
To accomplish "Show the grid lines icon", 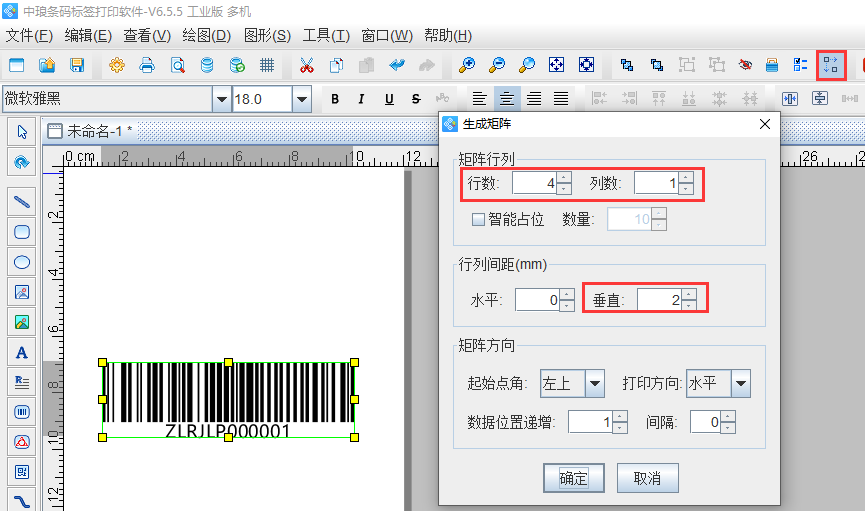I will click(x=267, y=65).
